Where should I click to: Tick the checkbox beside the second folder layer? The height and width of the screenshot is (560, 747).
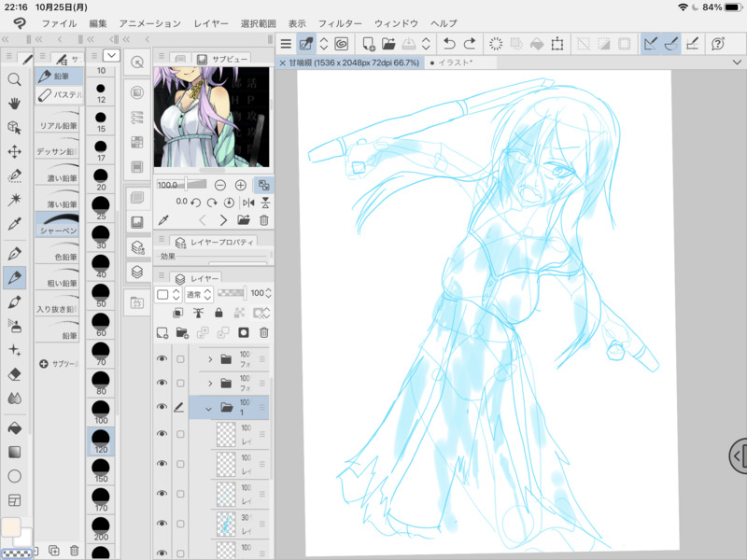(180, 384)
